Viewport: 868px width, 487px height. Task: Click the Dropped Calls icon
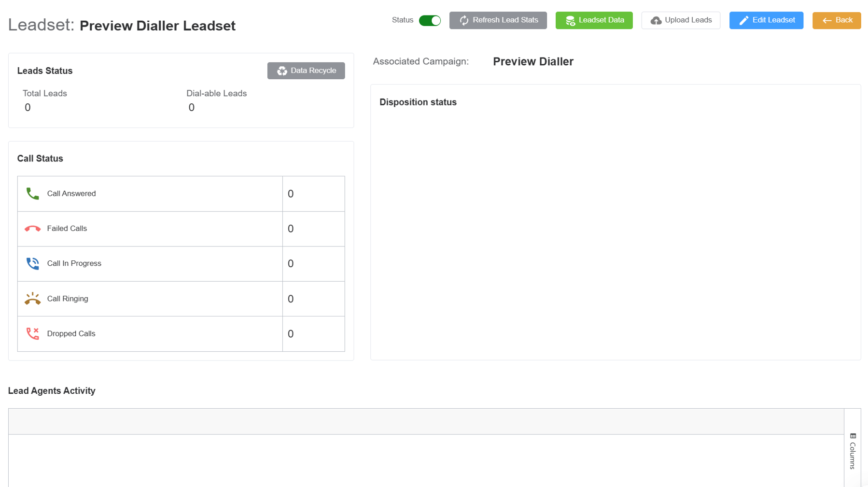point(32,334)
